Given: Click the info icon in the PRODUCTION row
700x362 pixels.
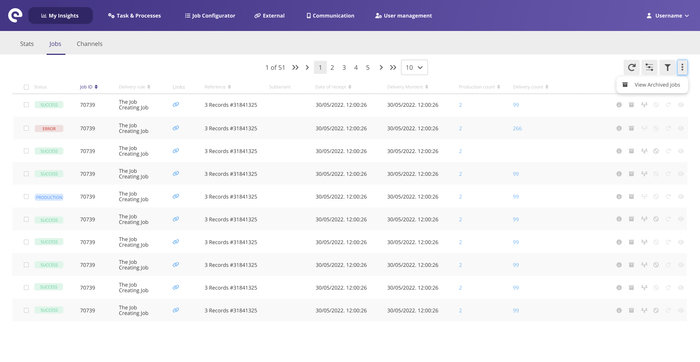Looking at the screenshot, I should click(619, 196).
